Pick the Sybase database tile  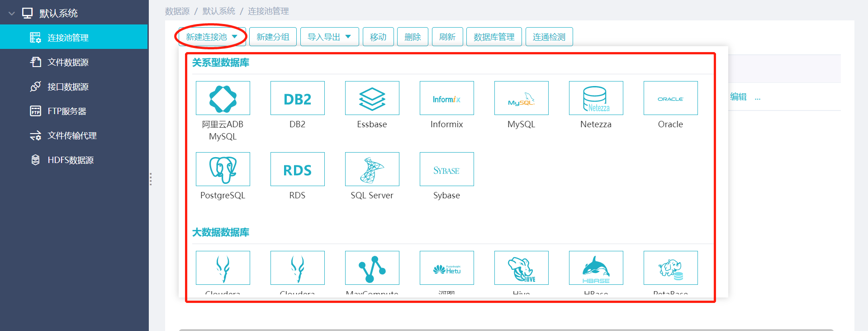(447, 169)
